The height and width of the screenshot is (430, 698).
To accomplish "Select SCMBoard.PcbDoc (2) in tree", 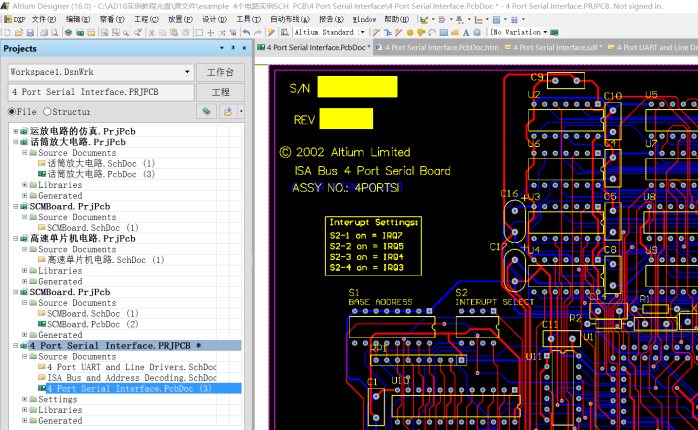I will 93,324.
